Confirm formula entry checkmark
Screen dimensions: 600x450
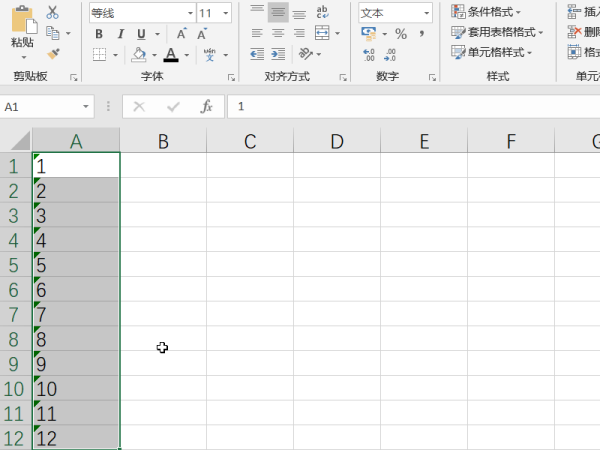(173, 106)
